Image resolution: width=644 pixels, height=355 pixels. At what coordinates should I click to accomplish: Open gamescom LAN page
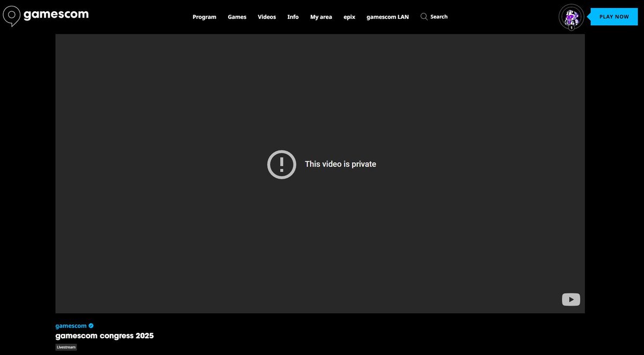point(387,17)
